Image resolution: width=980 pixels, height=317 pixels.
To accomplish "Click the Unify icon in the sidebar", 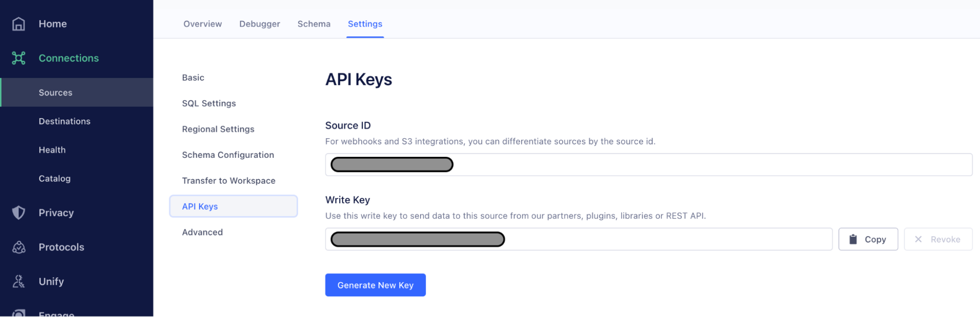I will 18,281.
